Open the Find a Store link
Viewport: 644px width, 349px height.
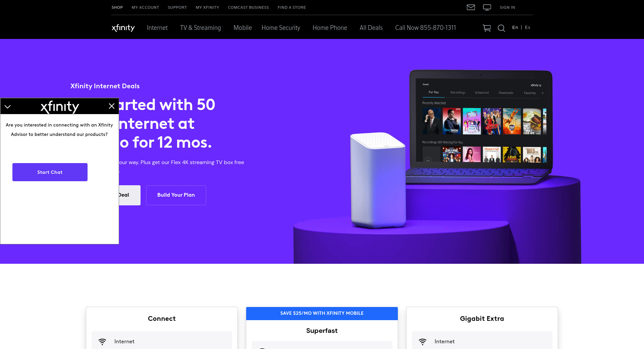292,7
